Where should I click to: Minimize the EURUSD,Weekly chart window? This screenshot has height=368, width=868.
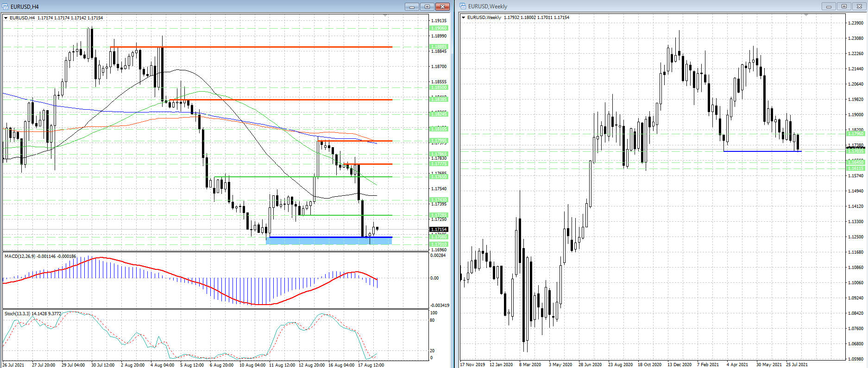point(829,6)
